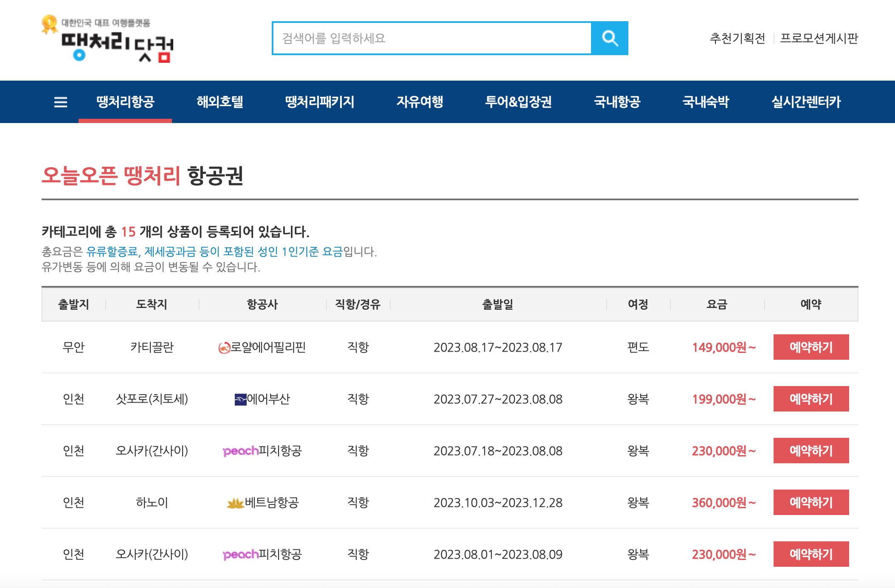Click the gold medal badge icon
895x588 pixels.
[x=49, y=24]
